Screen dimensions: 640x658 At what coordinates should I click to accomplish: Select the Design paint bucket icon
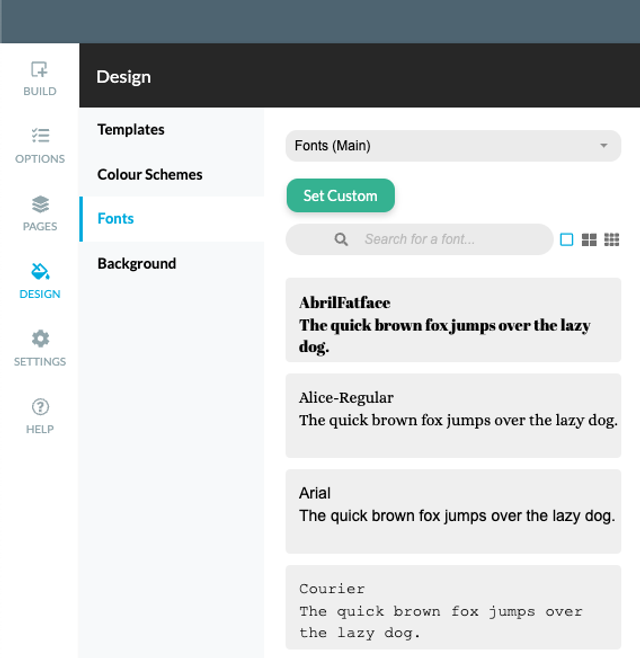point(40,272)
